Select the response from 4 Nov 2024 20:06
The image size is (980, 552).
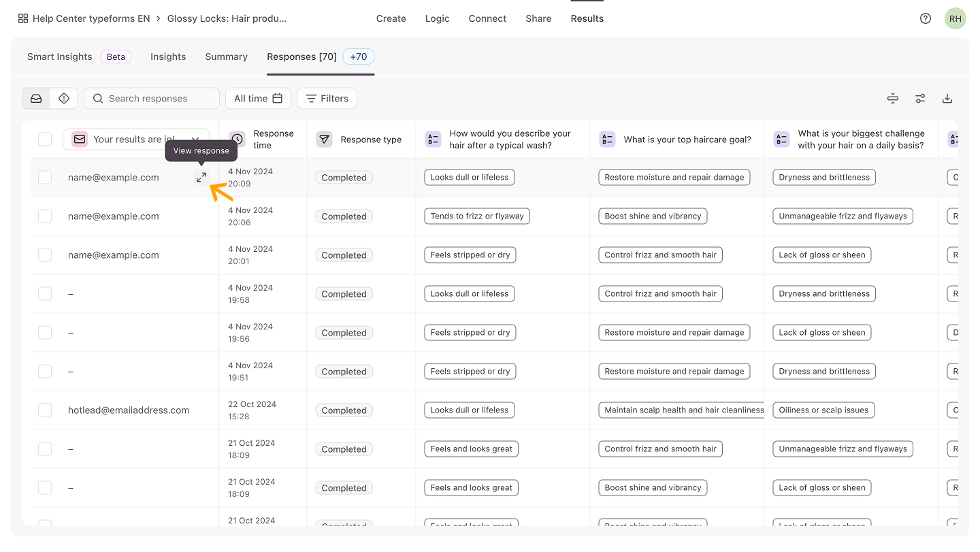point(45,216)
